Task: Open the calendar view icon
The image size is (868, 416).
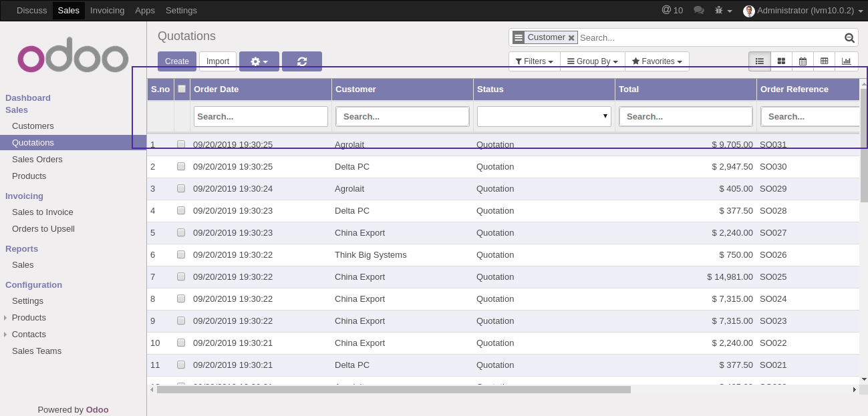Action: pyautogui.click(x=803, y=61)
